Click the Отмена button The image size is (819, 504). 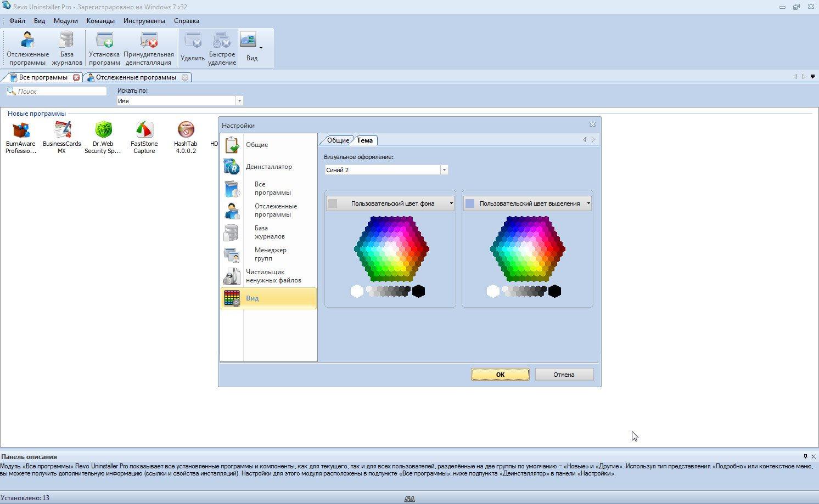pyautogui.click(x=564, y=375)
